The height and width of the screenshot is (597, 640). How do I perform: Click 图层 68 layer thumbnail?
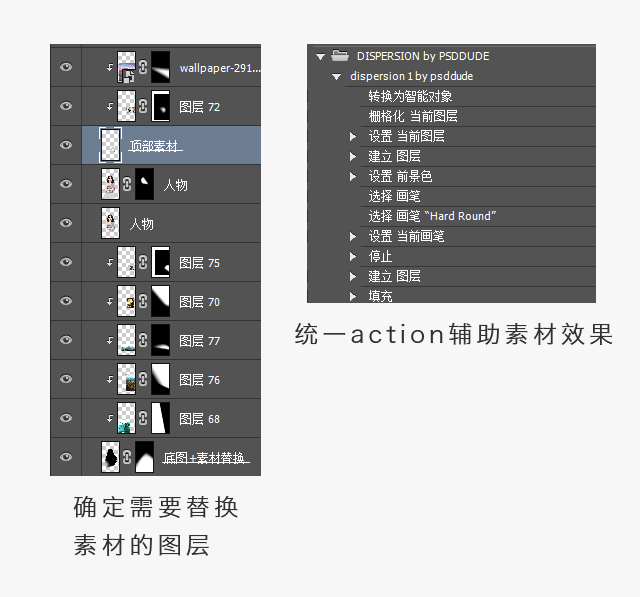pos(126,418)
